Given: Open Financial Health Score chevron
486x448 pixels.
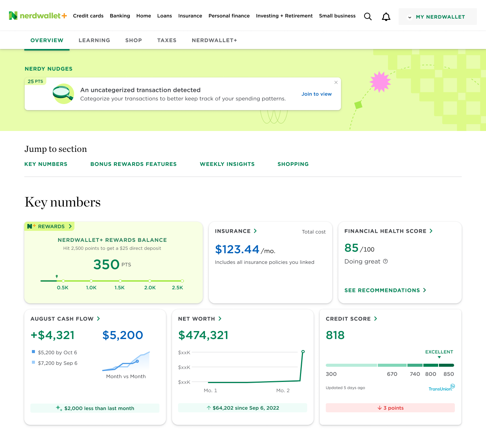Looking at the screenshot, I should coord(431,231).
